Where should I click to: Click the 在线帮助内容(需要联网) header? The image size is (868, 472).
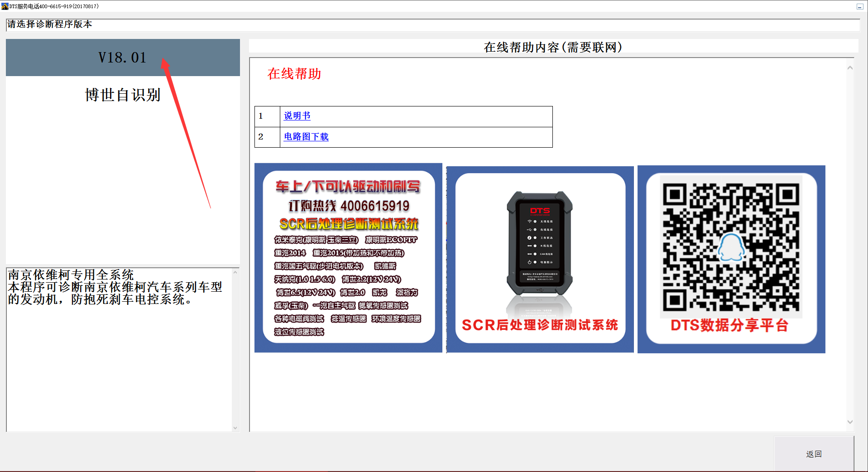553,47
